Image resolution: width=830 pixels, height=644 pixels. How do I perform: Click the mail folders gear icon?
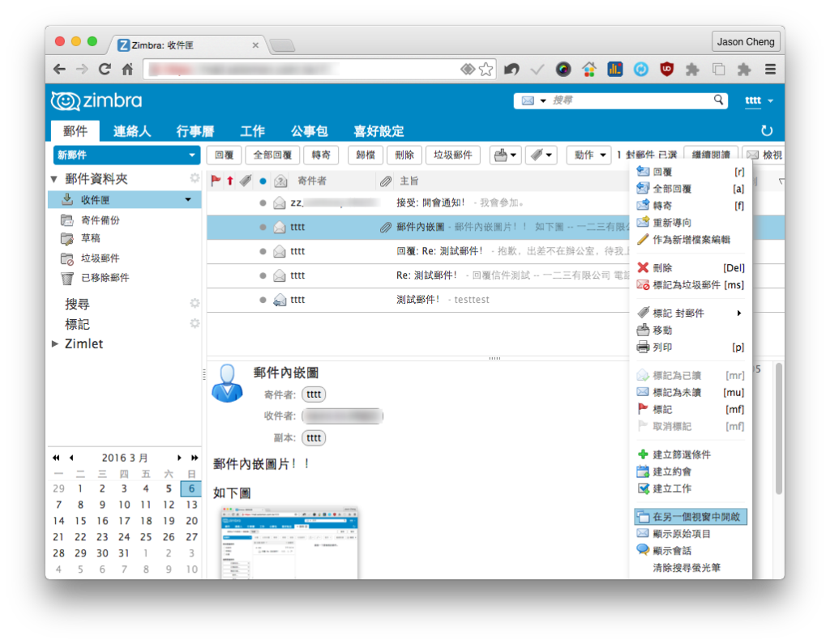(x=195, y=178)
